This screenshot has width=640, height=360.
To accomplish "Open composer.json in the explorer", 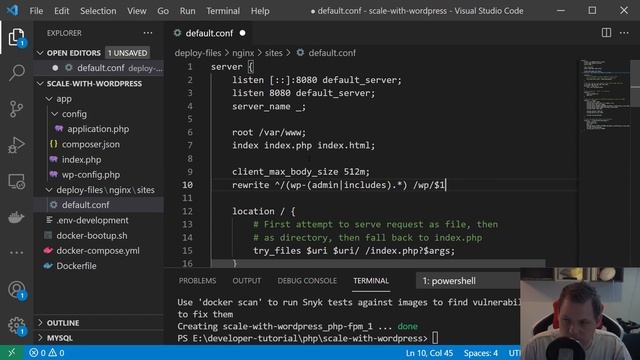I will 91,144.
